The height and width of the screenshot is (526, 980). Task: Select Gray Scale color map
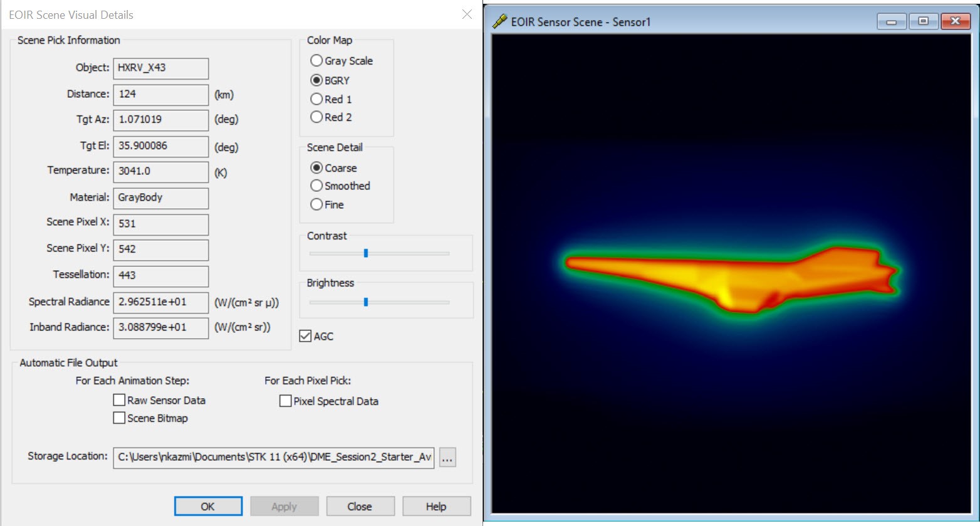[x=317, y=61]
